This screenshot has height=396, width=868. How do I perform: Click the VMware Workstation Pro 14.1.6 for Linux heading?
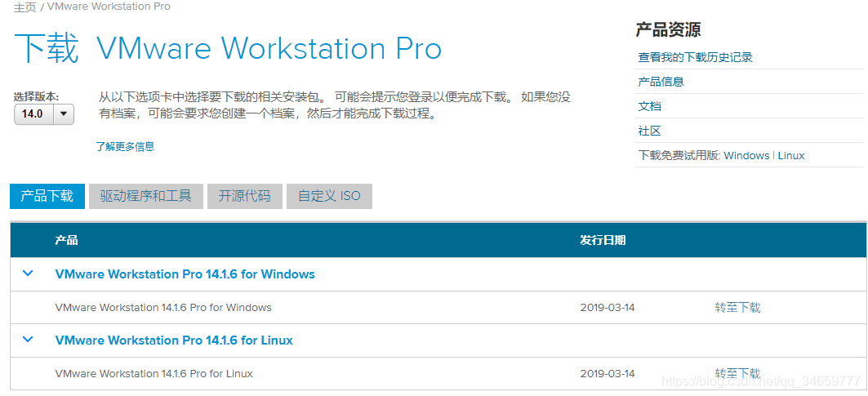tap(174, 340)
